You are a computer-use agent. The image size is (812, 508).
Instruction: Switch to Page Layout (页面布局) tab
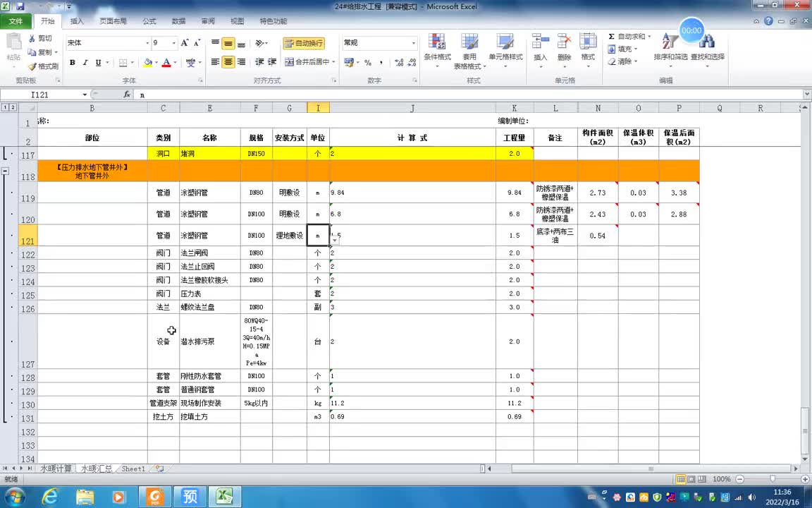(113, 21)
